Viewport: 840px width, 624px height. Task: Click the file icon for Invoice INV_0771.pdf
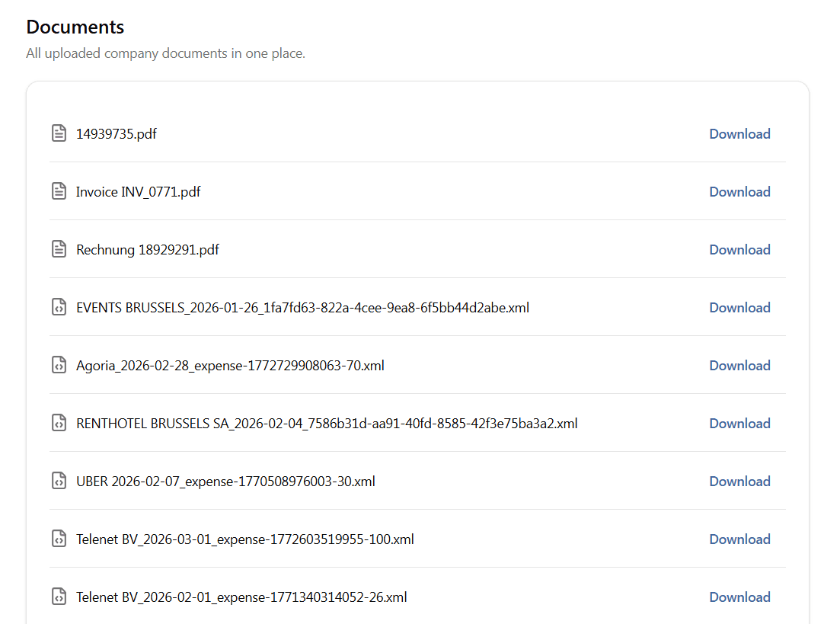[x=59, y=191]
